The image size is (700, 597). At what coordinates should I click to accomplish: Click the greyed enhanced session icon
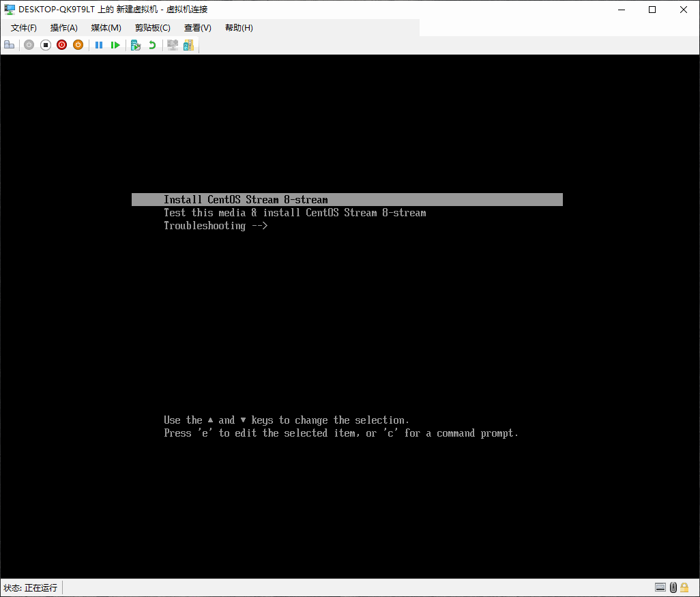tap(173, 44)
